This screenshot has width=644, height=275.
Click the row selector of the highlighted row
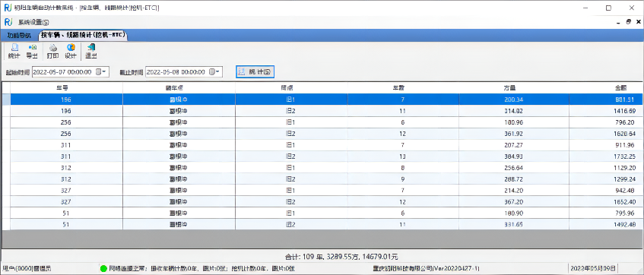(x=6, y=100)
